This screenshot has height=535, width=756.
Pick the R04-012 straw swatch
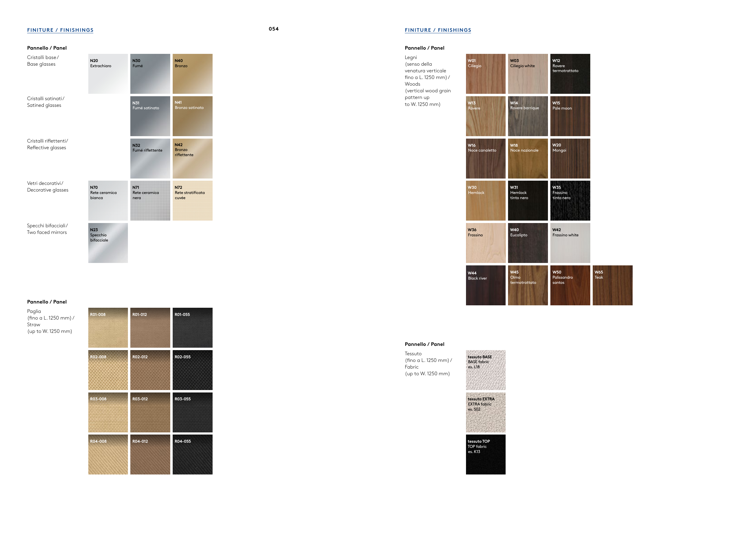pyautogui.click(x=150, y=455)
